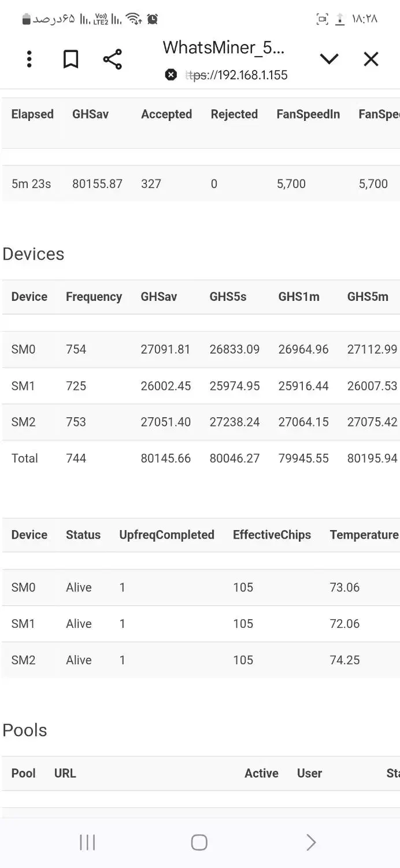Click the EffectiveChips column header
The width and height of the screenshot is (400, 868).
272,535
